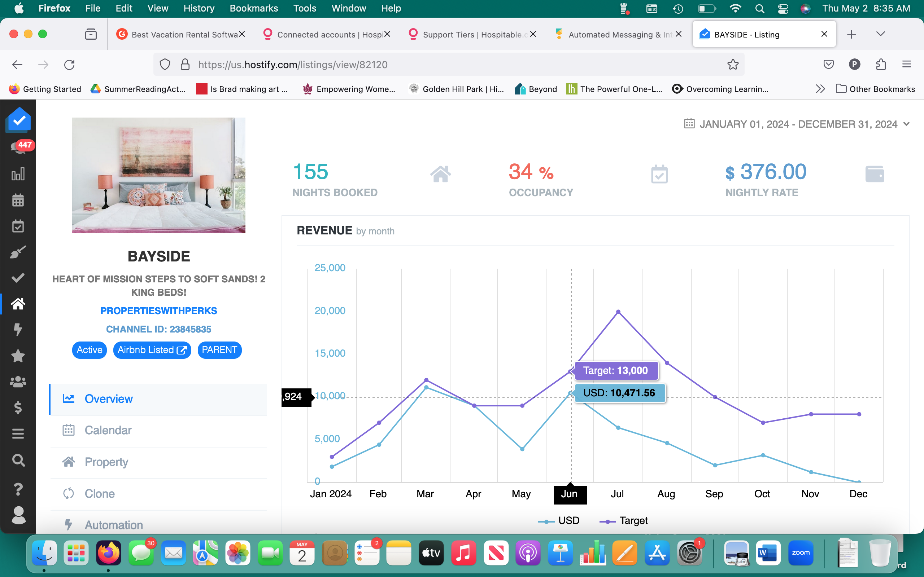The width and height of the screenshot is (924, 577).
Task: Open Firefox list all tabs chevron
Action: tap(880, 34)
